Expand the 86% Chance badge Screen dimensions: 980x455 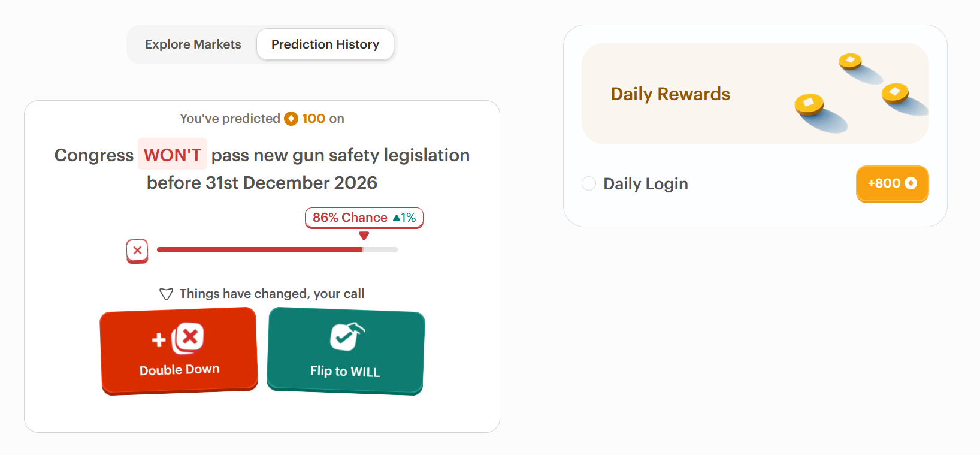[x=364, y=218]
